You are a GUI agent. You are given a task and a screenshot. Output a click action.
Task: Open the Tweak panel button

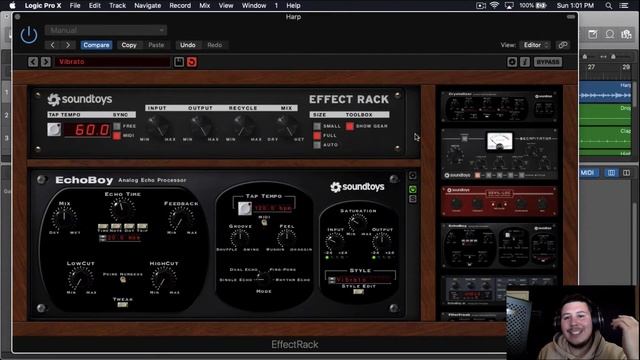[x=122, y=304]
